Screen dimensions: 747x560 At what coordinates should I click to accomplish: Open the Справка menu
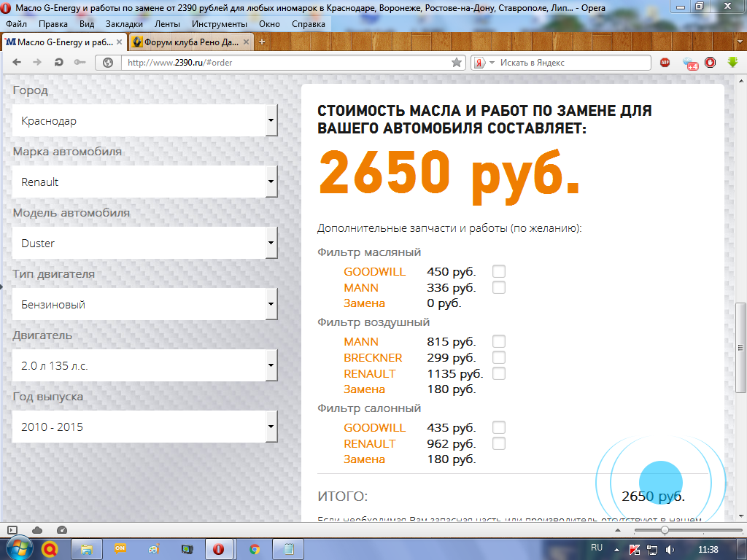(x=309, y=24)
